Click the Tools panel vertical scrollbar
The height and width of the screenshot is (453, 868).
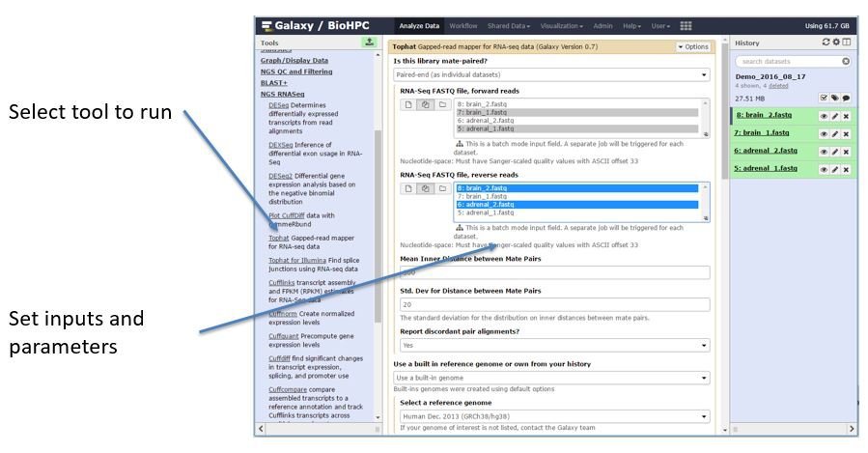pos(378,226)
